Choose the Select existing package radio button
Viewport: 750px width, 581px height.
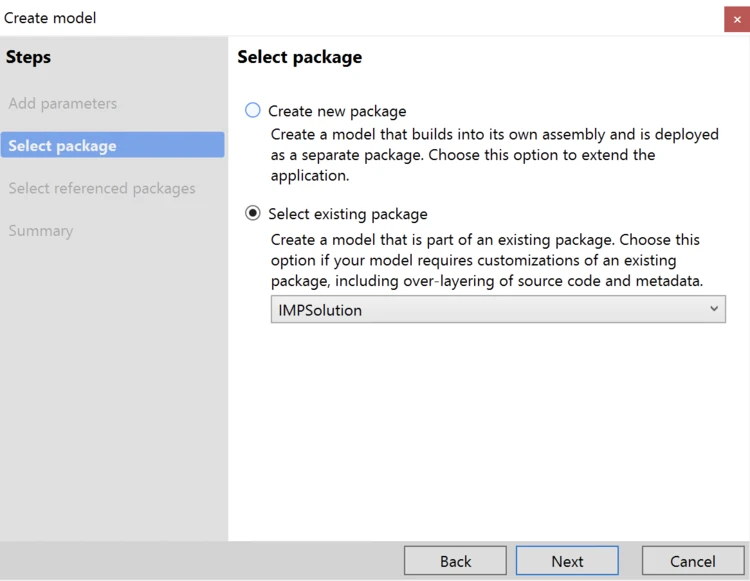tap(253, 213)
